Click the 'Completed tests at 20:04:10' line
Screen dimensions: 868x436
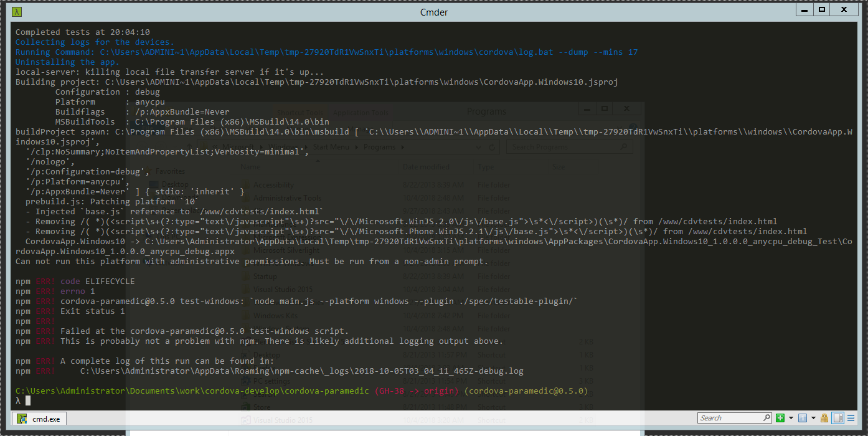pyautogui.click(x=83, y=32)
